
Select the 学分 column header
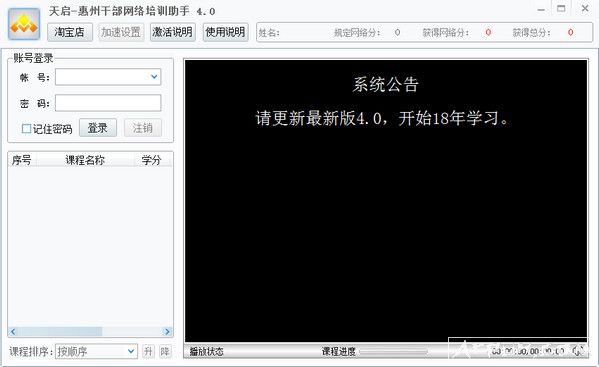[x=152, y=160]
